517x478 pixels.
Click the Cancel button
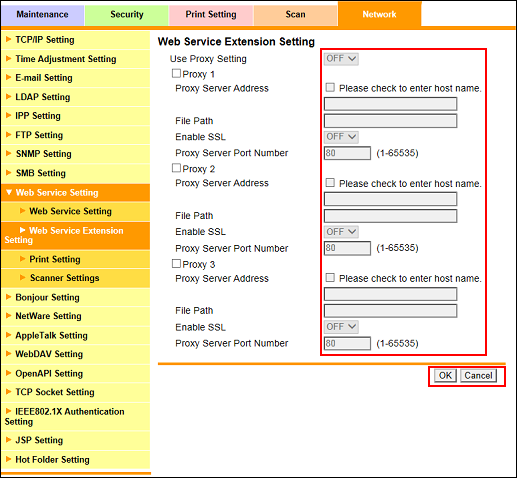click(478, 376)
